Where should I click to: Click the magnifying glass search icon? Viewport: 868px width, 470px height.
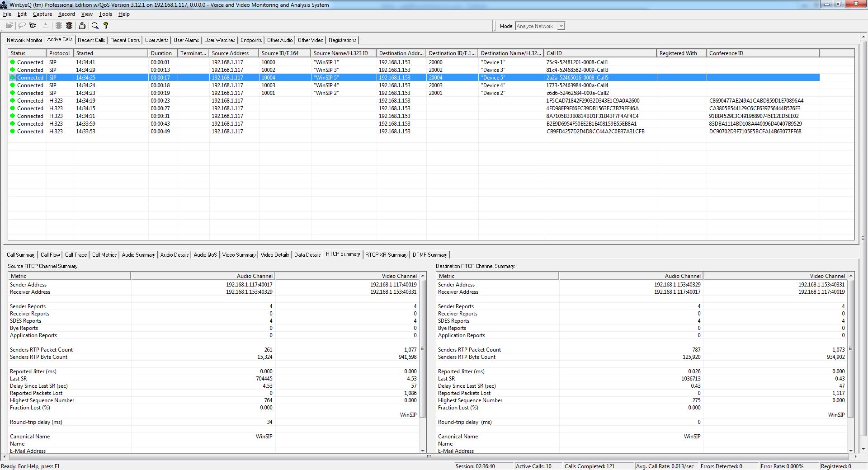click(95, 26)
